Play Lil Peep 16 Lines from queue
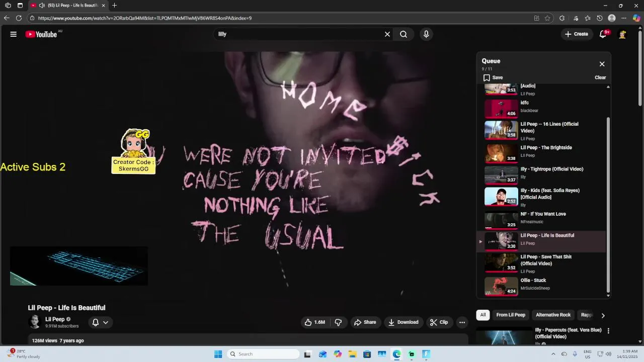The image size is (644, 362). point(542,130)
